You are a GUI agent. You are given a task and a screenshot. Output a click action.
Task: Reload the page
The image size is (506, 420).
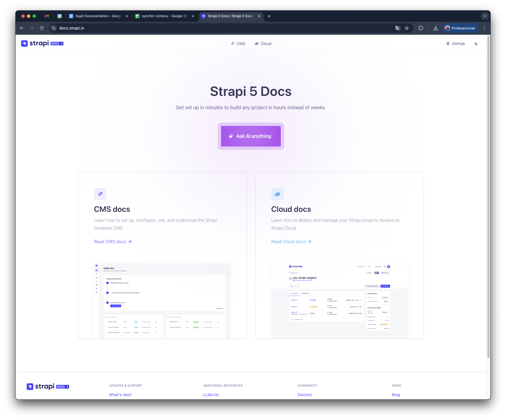pos(42,28)
